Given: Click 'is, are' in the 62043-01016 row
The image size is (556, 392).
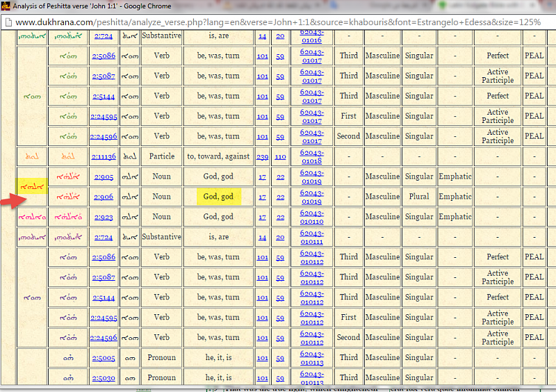Looking at the screenshot, I should coord(218,35).
